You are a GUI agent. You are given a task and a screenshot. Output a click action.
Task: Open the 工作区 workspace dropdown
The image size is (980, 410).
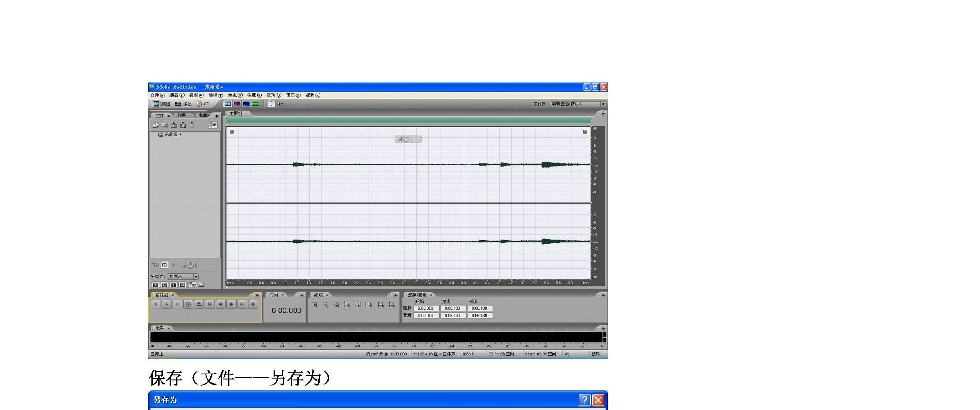[x=603, y=104]
